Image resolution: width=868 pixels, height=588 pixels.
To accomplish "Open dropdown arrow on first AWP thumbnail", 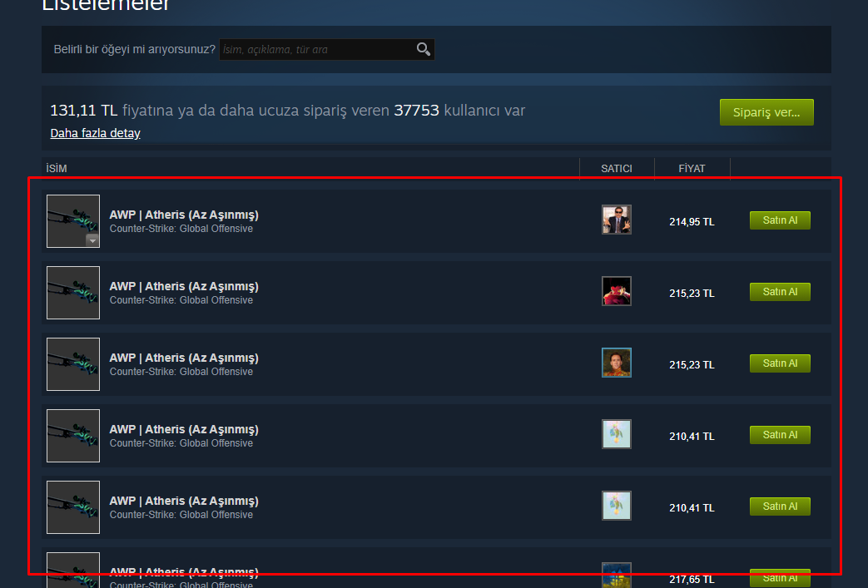I will click(x=92, y=240).
